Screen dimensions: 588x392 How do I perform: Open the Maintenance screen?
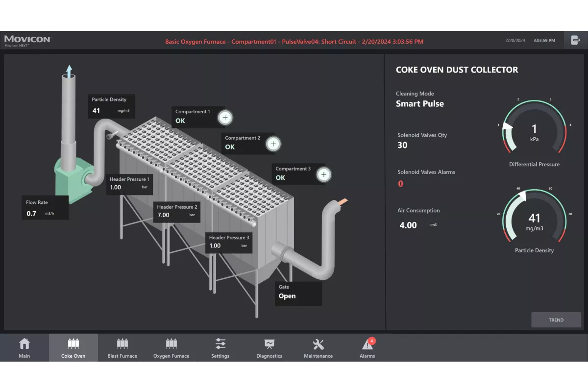click(318, 348)
